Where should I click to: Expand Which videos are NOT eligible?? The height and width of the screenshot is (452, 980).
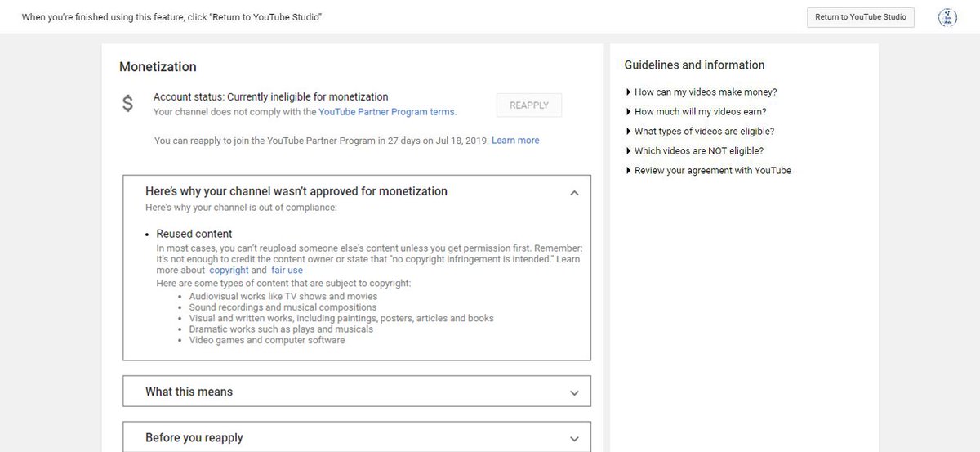[x=694, y=151]
